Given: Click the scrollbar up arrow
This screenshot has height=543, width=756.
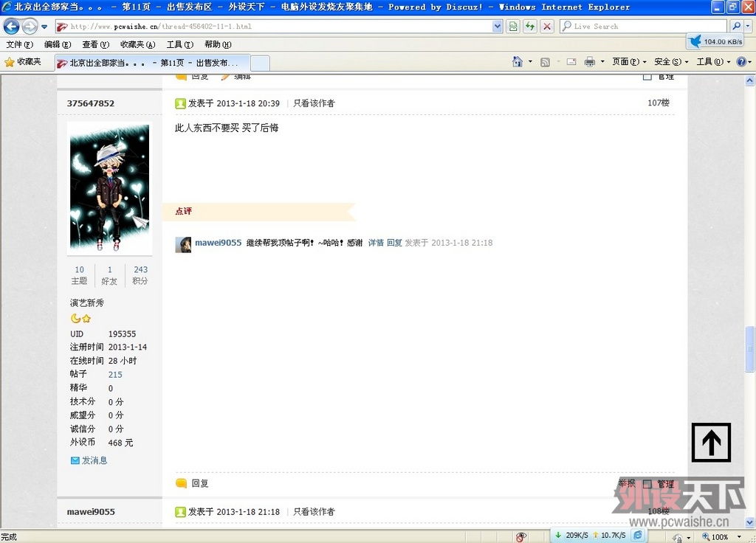Looking at the screenshot, I should pos(749,81).
